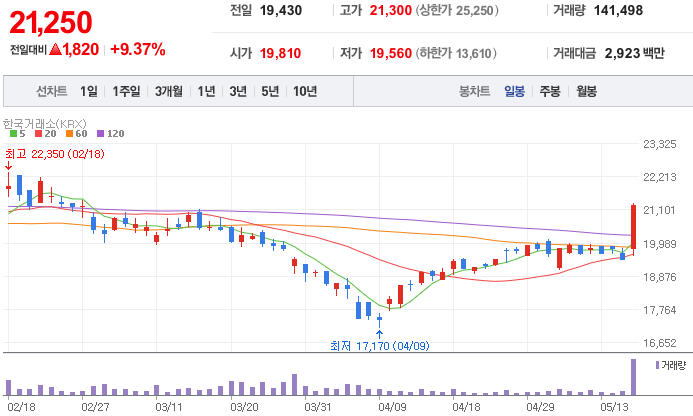
Task: Click the +9.37% change rate
Action: pos(138,49)
